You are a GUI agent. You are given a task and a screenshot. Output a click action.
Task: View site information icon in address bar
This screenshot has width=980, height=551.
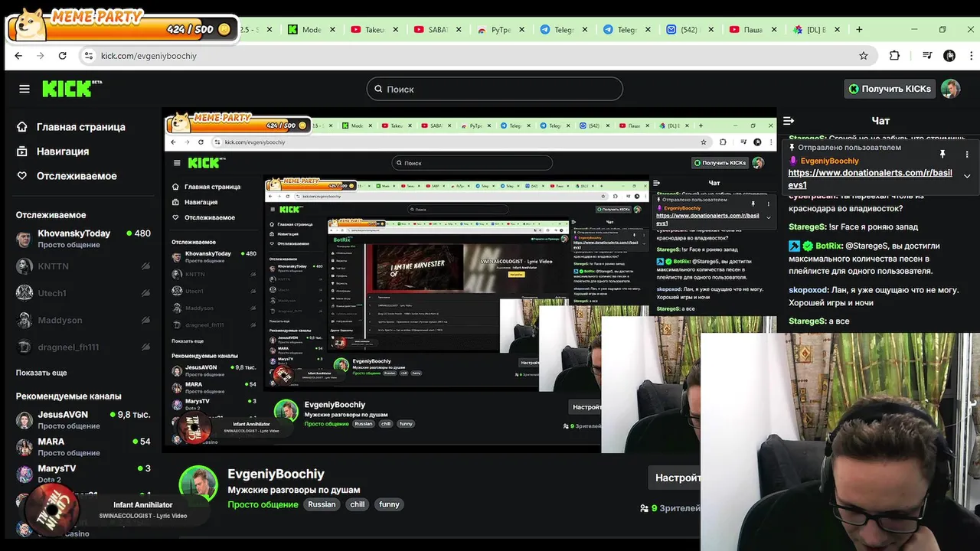point(89,56)
